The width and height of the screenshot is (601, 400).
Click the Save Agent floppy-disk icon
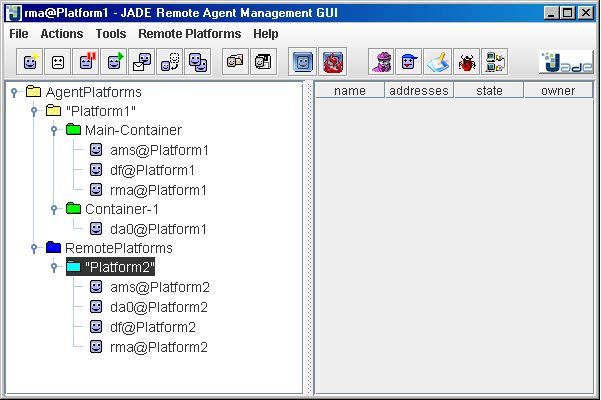point(263,62)
